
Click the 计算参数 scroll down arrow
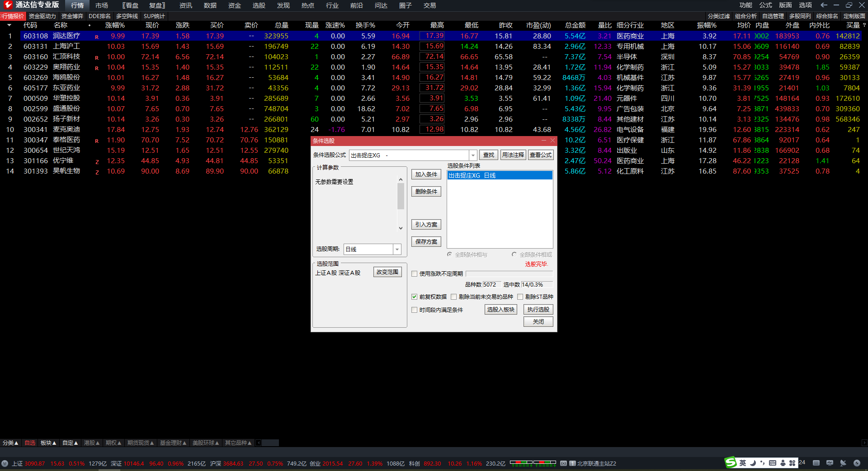pyautogui.click(x=401, y=228)
